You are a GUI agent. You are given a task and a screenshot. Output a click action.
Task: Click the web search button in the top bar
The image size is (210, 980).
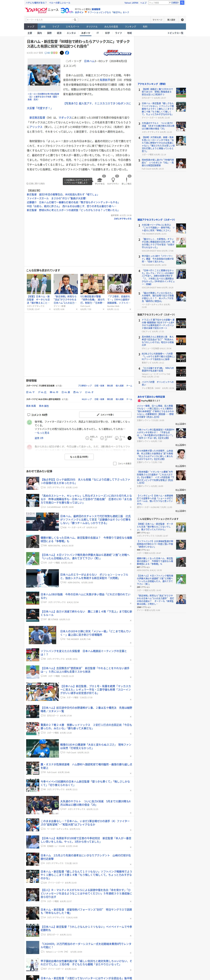coord(182,3)
